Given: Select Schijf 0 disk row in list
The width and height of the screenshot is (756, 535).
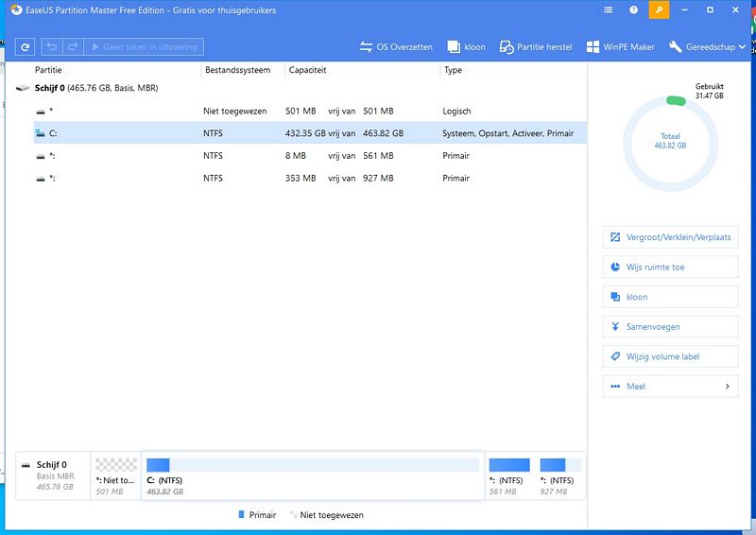Looking at the screenshot, I should pos(301,88).
